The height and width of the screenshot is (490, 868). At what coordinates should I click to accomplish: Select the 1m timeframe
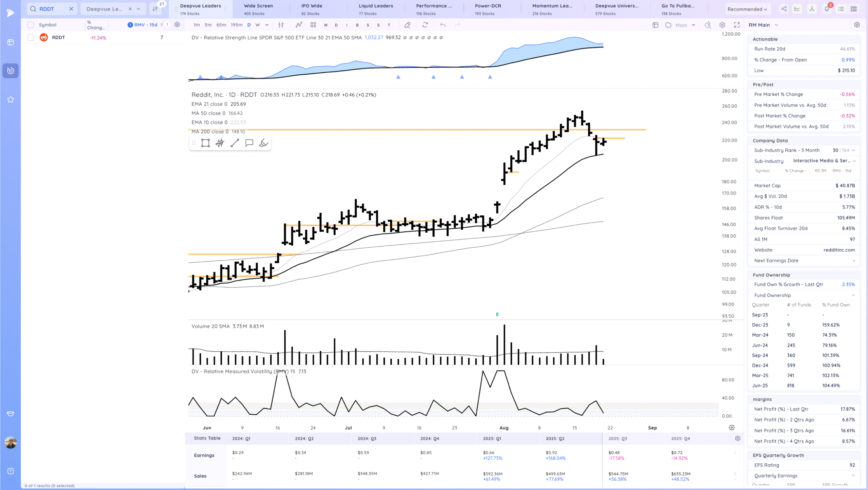click(x=197, y=25)
